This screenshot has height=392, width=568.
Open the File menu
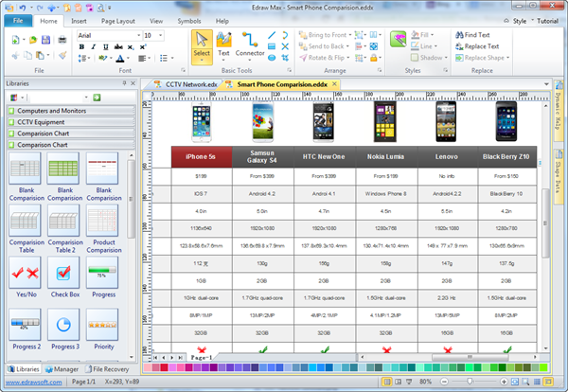click(19, 20)
